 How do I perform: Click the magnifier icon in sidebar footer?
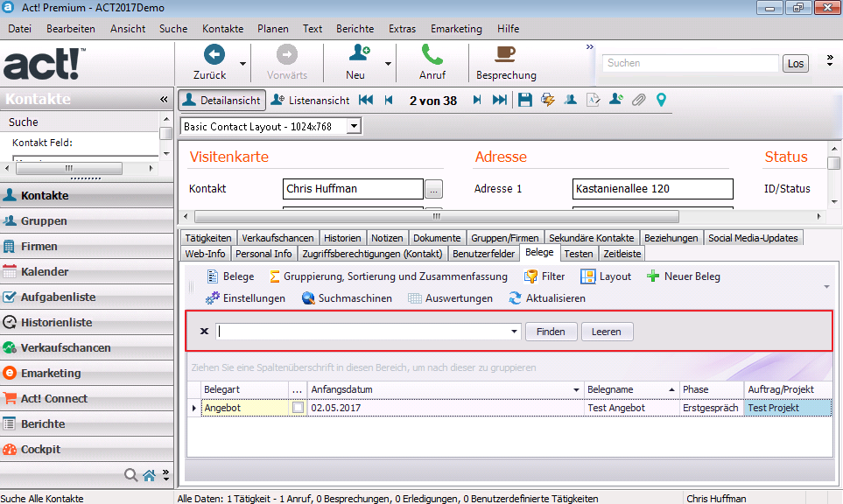(x=130, y=475)
